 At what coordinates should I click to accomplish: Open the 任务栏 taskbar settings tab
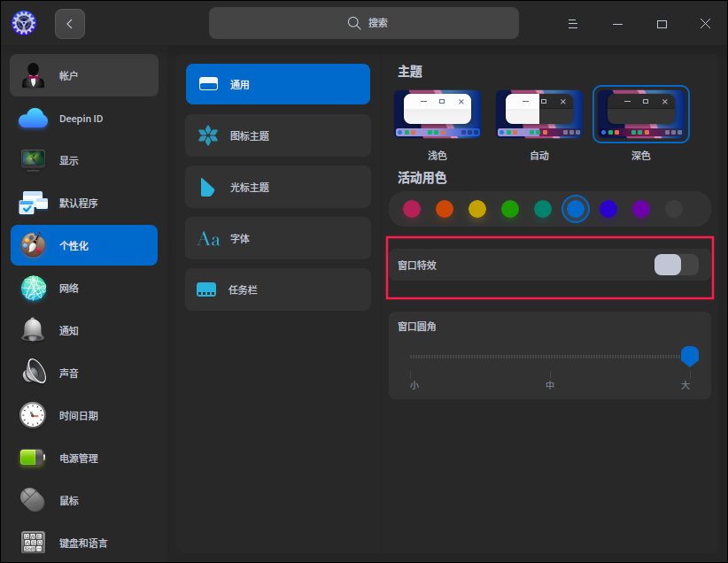277,289
